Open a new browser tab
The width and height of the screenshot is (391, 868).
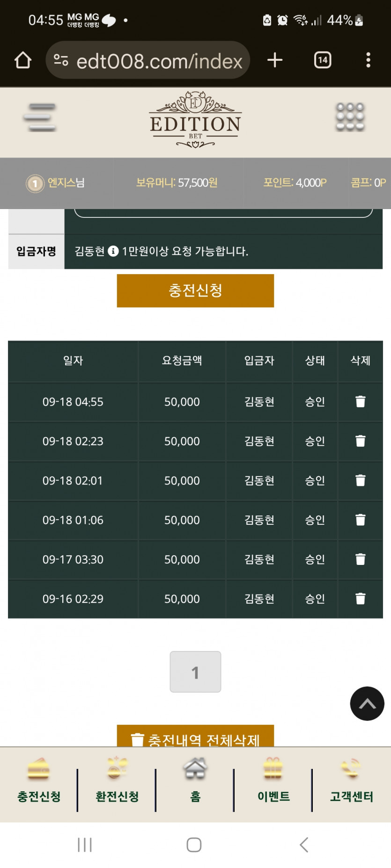(x=275, y=60)
